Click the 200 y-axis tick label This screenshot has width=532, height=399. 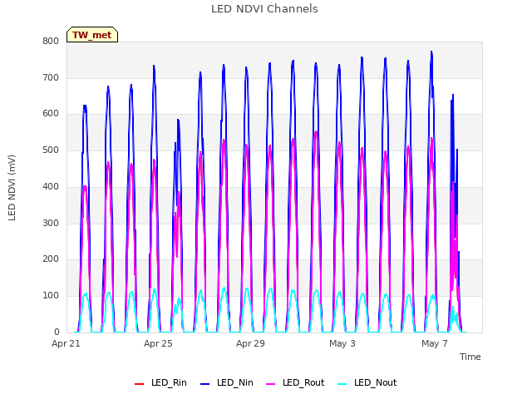click(51, 259)
